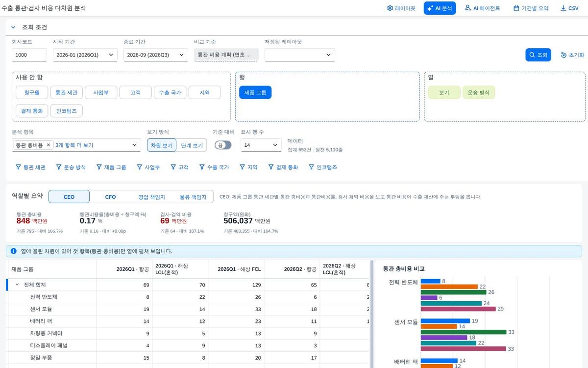Viewport: 588px width, 368px height.
Task: Open the 인코텀즈 filter
Action: (x=323, y=167)
